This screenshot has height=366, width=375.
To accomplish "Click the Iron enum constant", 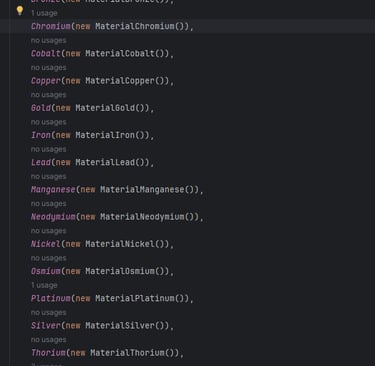I will coord(41,135).
